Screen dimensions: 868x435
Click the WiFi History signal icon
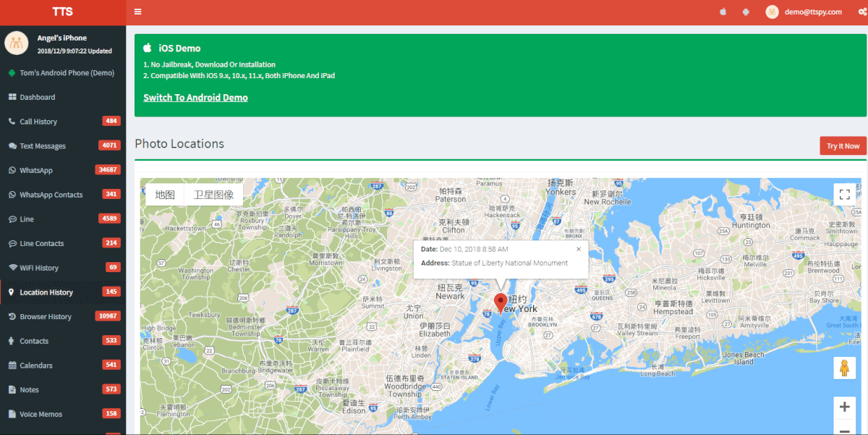12,268
